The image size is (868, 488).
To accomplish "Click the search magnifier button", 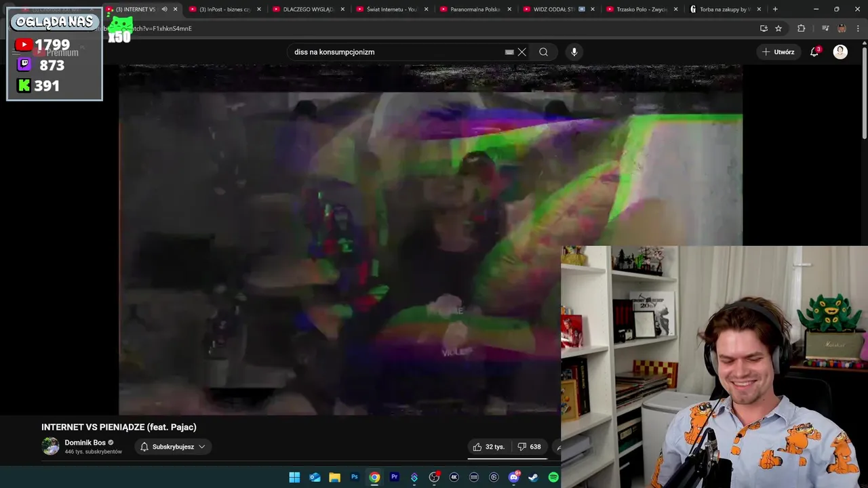I will (x=543, y=52).
